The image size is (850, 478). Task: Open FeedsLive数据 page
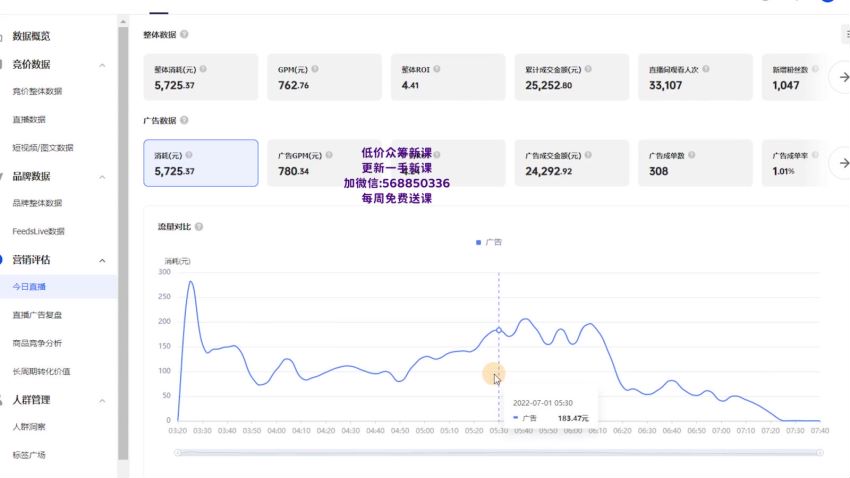click(38, 231)
